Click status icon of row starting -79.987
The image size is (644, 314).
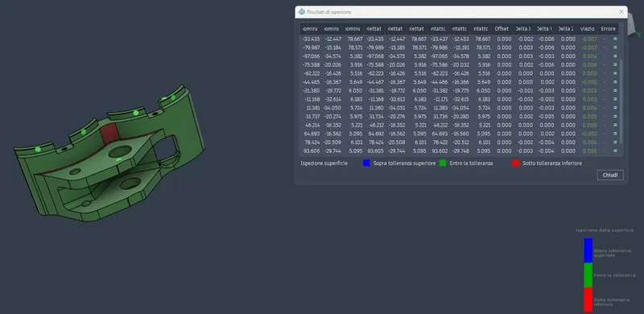(615, 48)
